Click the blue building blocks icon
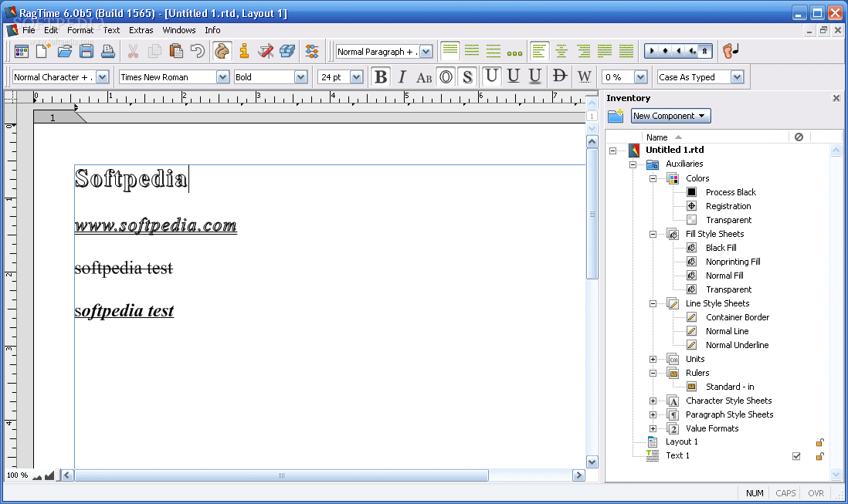The width and height of the screenshot is (848, 504). [287, 51]
